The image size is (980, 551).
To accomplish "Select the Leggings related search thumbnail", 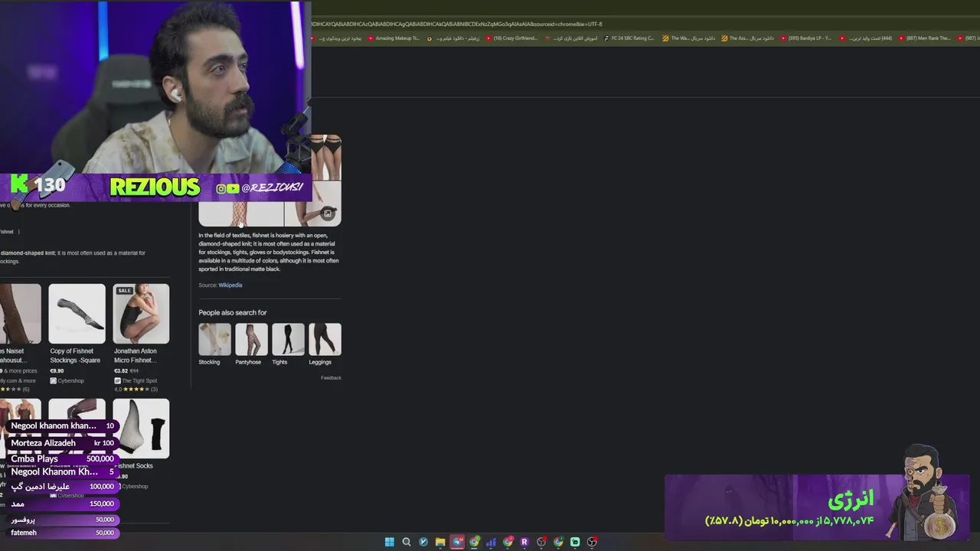I will [325, 339].
